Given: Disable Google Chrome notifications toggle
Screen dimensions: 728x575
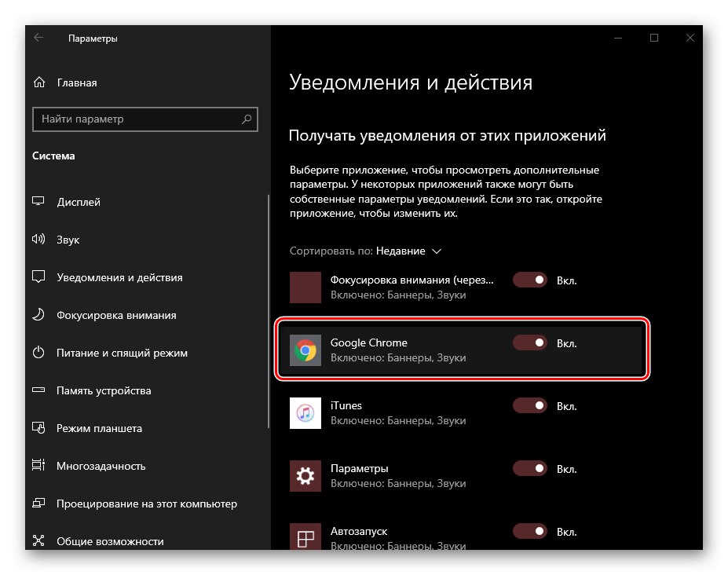Looking at the screenshot, I should 530,342.
